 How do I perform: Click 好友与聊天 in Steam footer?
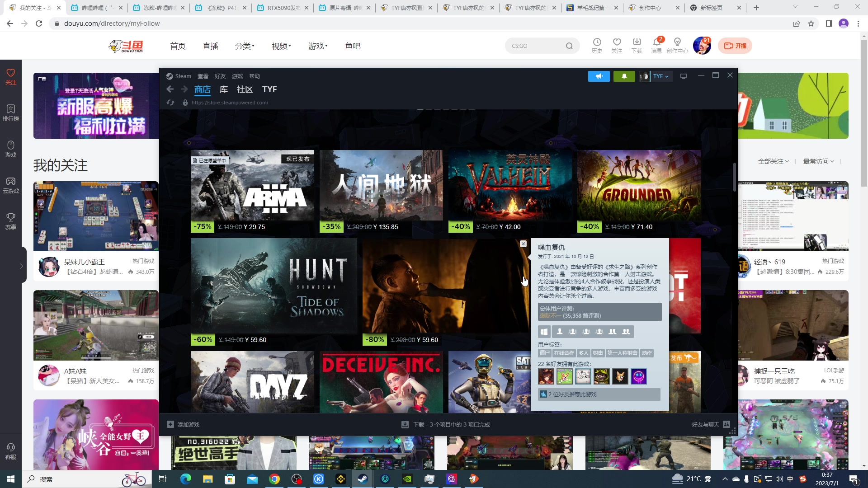705,424
